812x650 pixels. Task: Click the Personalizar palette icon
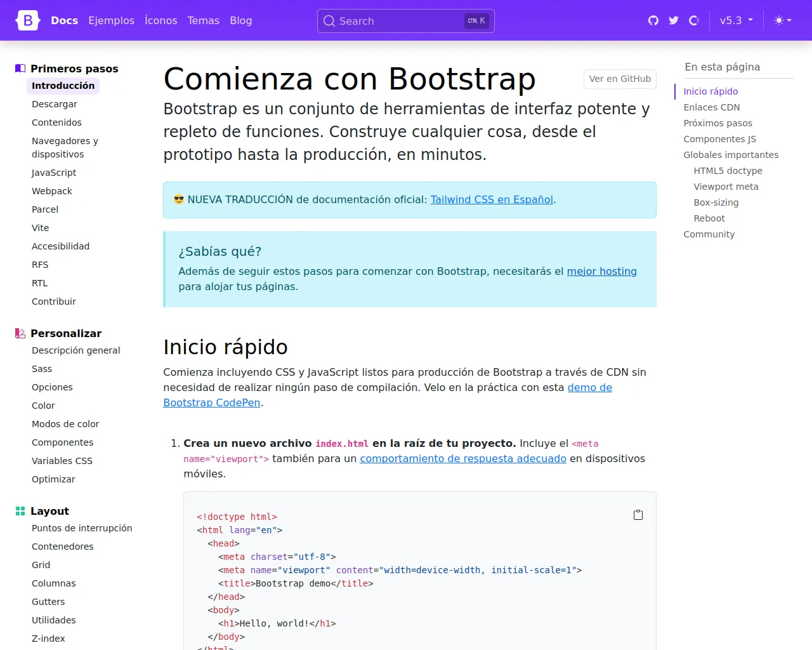click(x=20, y=333)
